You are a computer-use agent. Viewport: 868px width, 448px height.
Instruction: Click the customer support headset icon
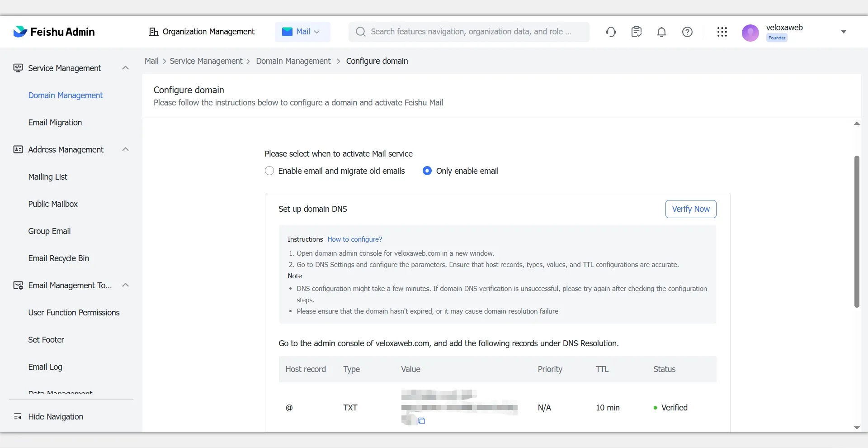[611, 32]
